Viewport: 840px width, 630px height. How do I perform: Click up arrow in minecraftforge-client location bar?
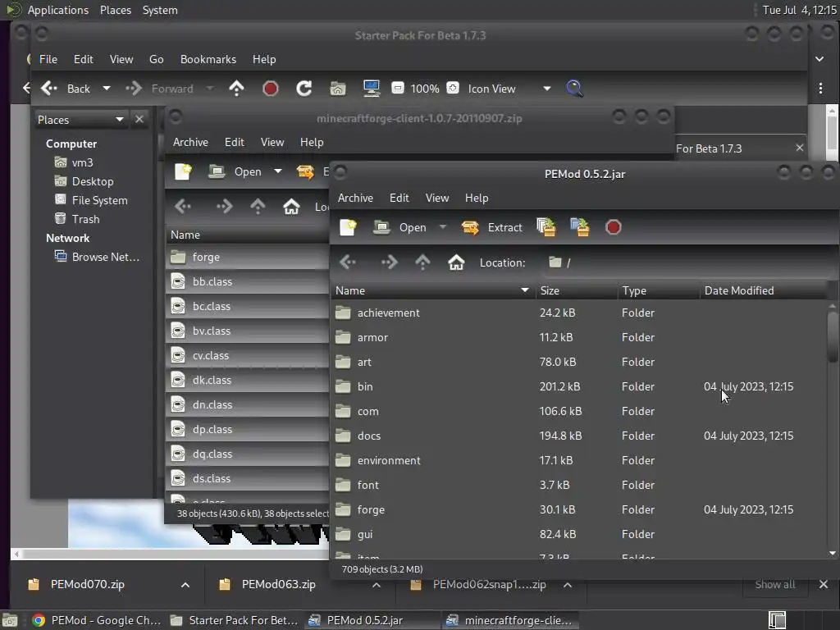(258, 206)
